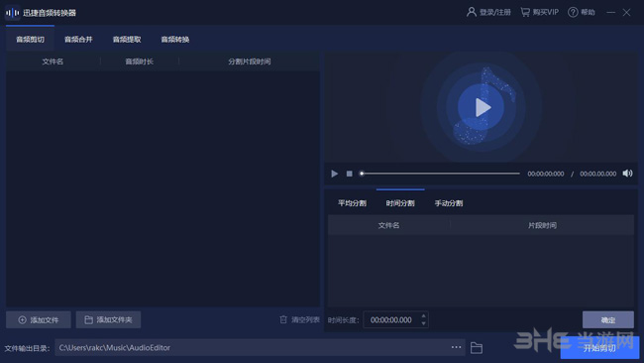The height and width of the screenshot is (363, 644).
Task: Open output folder with the folder icon
Action: pos(477,348)
